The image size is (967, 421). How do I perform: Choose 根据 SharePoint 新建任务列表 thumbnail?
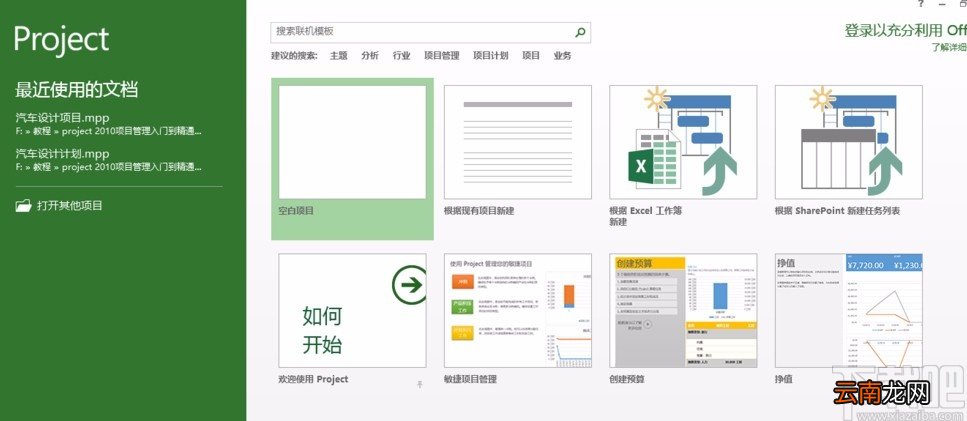coord(849,142)
